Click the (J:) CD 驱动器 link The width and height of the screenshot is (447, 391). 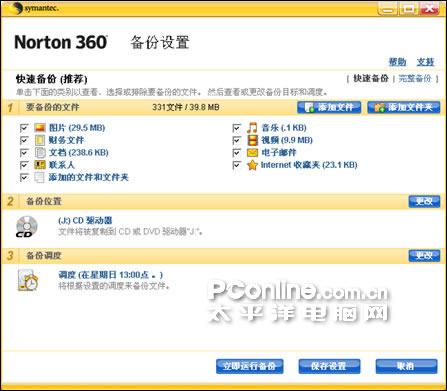(85, 220)
